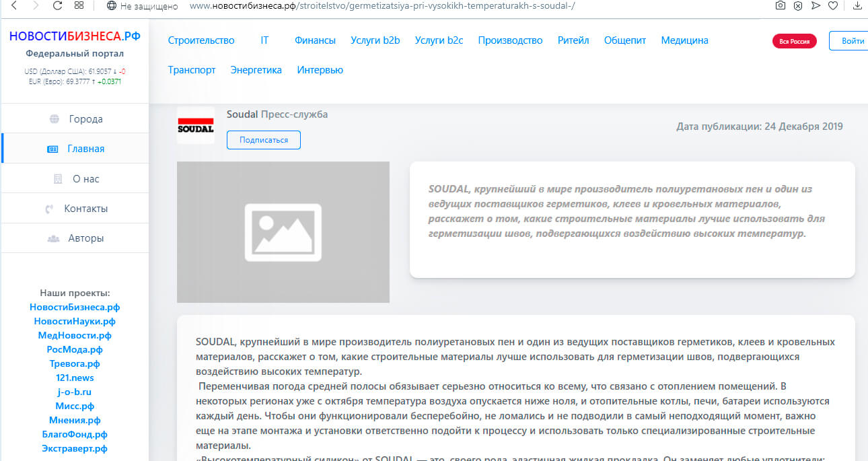Click the Дата публикации 24 Декабря 2019 text
The height and width of the screenshot is (461, 868).
coord(760,127)
